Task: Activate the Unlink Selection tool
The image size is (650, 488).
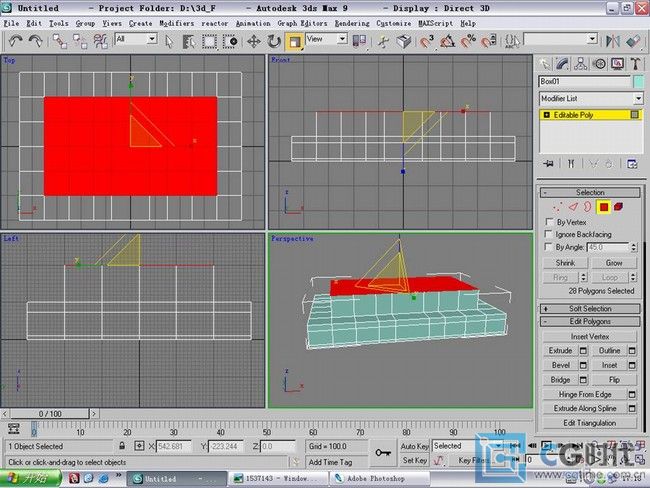Action: point(80,41)
